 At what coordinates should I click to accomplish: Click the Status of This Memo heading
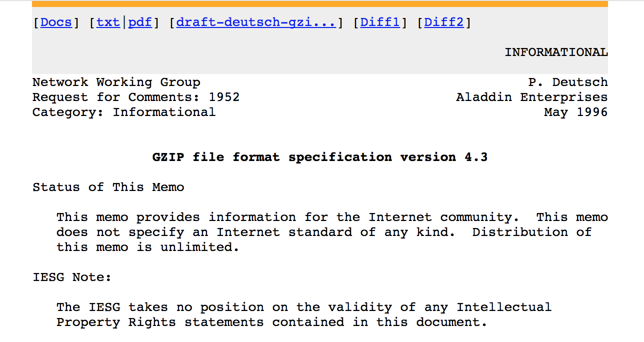coord(108,187)
